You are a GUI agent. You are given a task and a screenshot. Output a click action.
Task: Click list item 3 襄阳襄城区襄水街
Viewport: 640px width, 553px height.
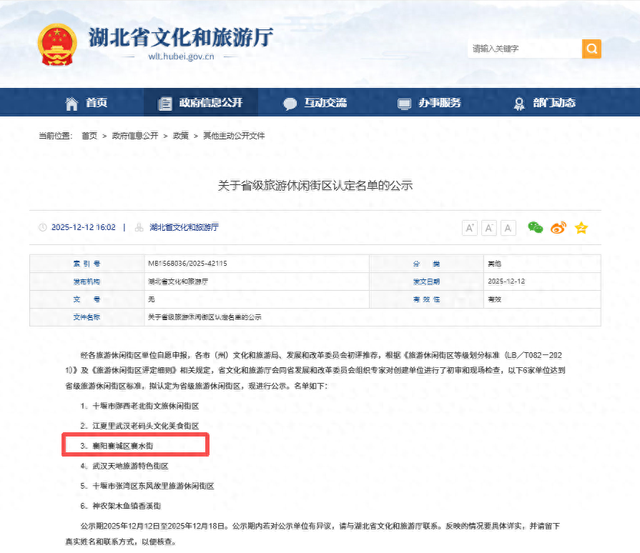click(x=117, y=446)
